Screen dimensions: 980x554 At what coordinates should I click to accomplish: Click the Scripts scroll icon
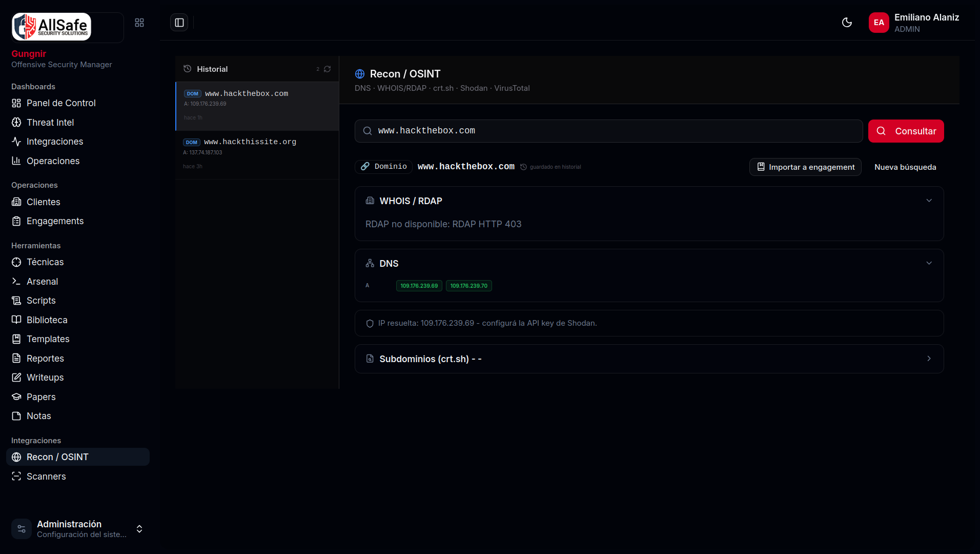[x=16, y=301]
